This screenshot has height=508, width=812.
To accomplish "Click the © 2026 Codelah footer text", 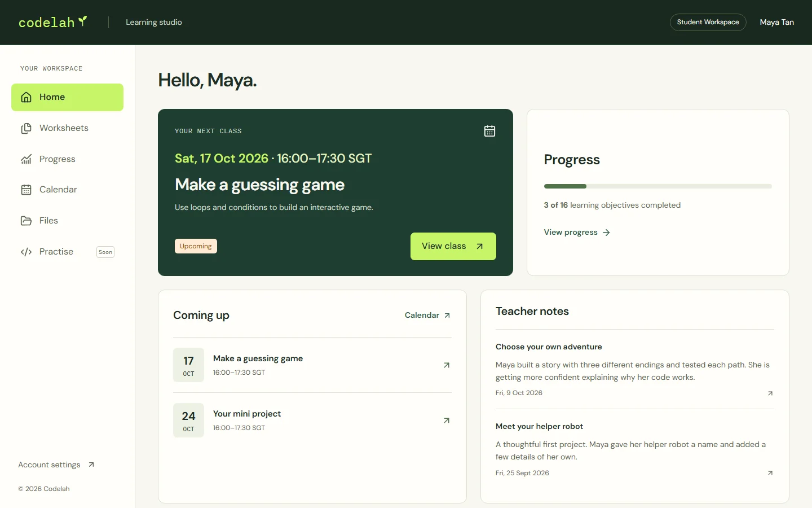I will click(x=44, y=489).
